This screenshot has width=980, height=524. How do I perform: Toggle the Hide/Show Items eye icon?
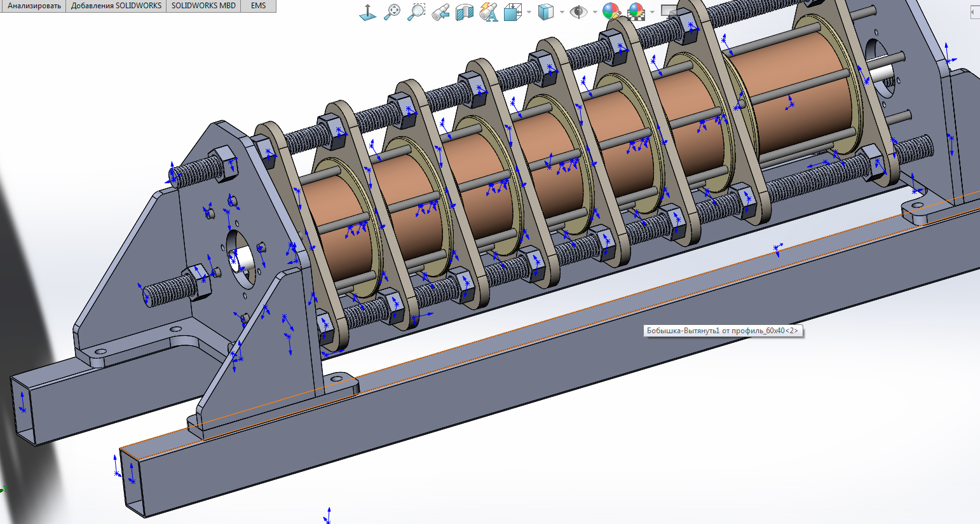[x=578, y=12]
